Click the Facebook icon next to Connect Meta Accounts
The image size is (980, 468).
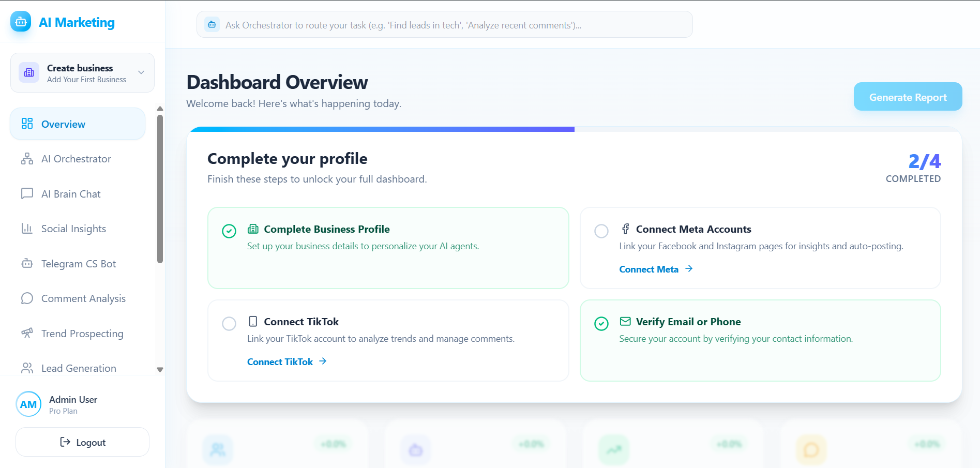tap(625, 229)
